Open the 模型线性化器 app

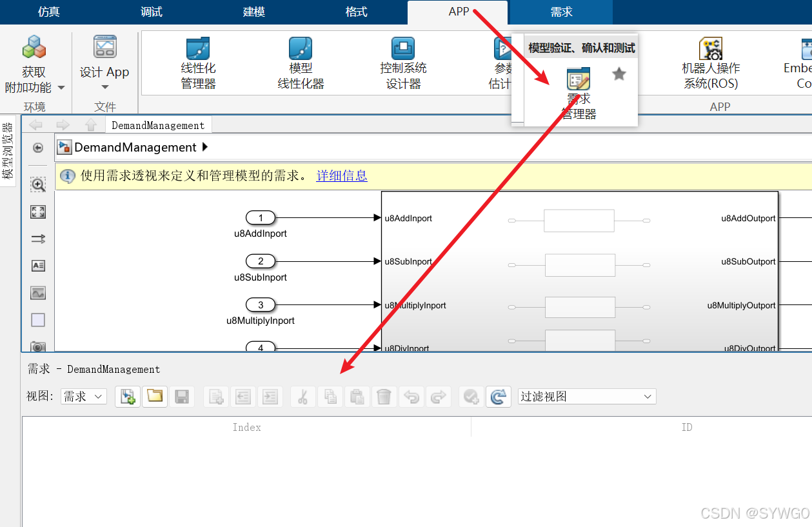[301, 63]
